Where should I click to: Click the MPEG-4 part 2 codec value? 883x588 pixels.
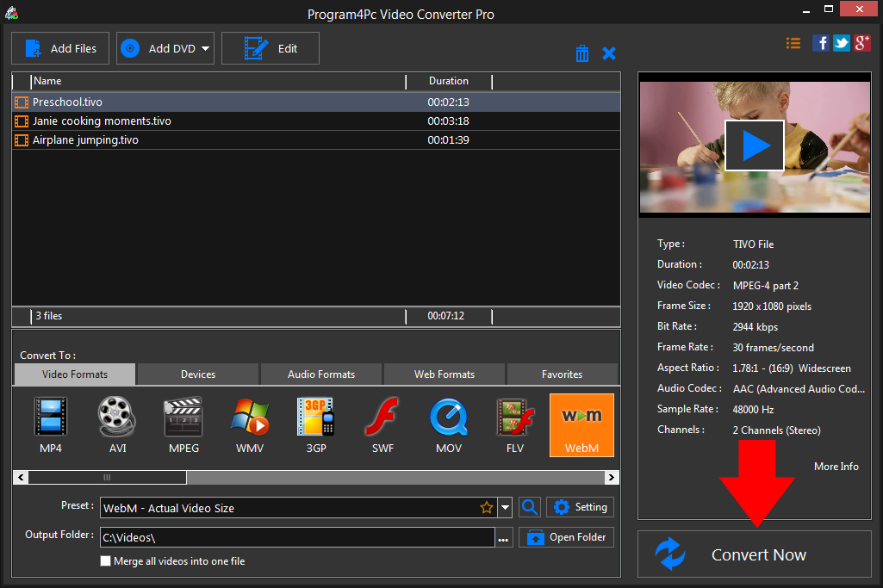766,286
